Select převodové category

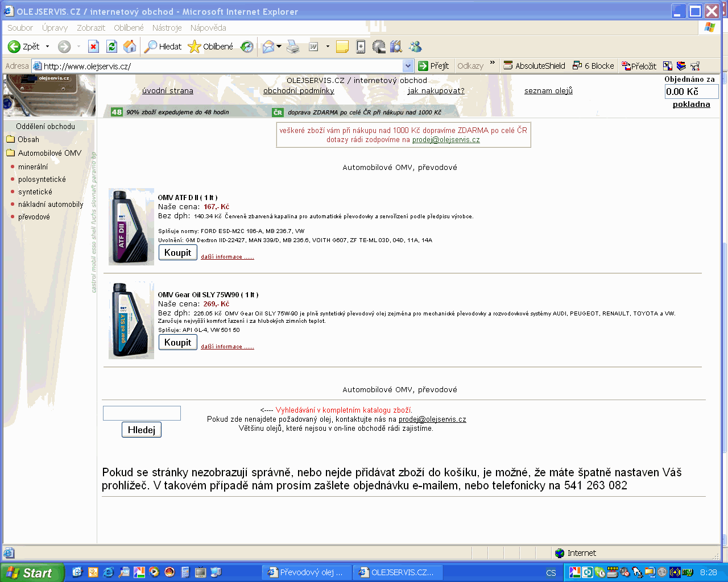coord(34,217)
